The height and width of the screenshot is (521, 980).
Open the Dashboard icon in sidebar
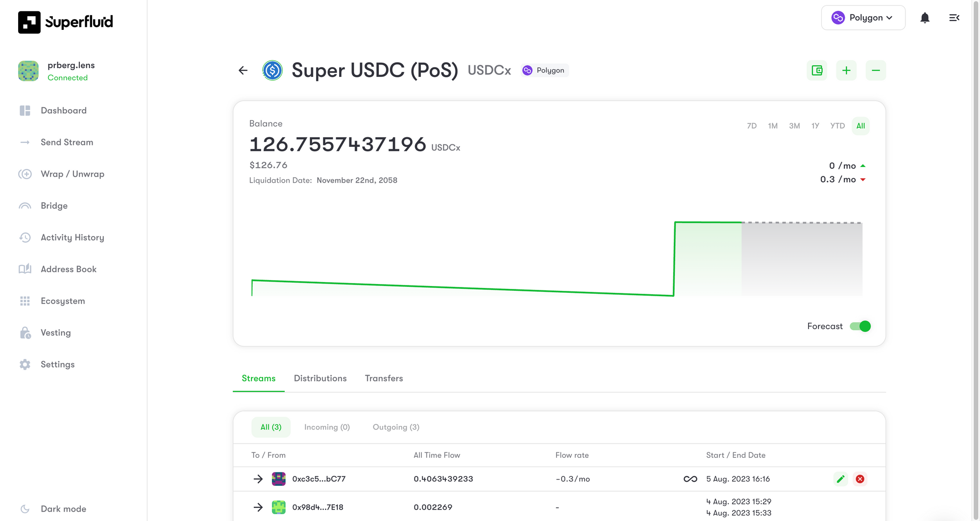(x=25, y=111)
